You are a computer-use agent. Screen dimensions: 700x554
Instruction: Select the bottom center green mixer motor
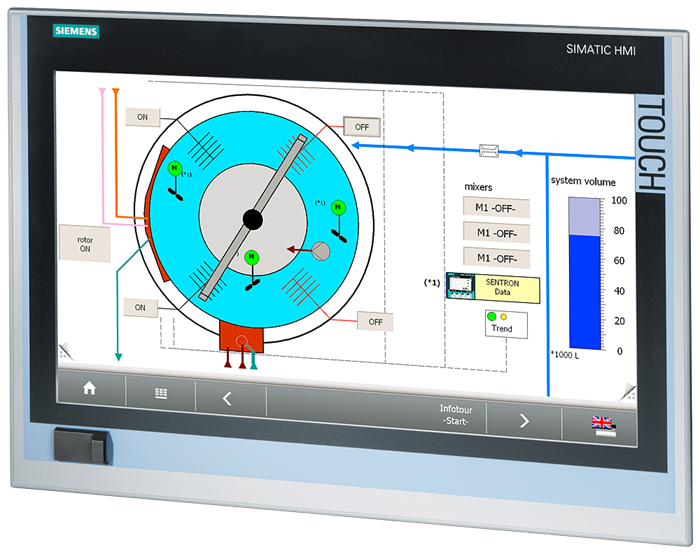point(252,257)
